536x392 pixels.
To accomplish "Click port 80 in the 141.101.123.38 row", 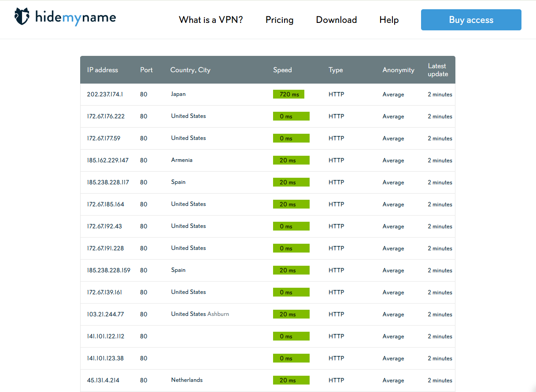I will 144,358.
